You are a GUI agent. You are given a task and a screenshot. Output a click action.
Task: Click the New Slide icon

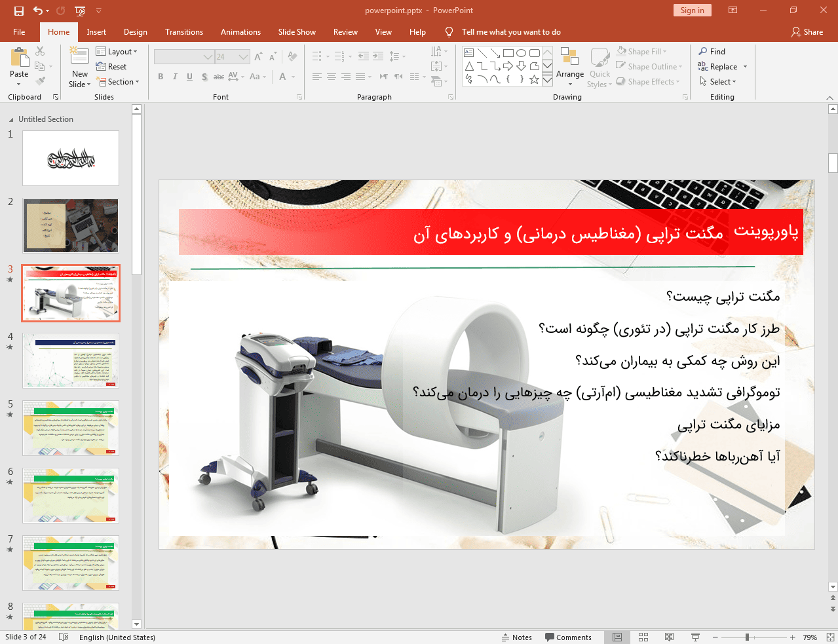click(x=79, y=58)
